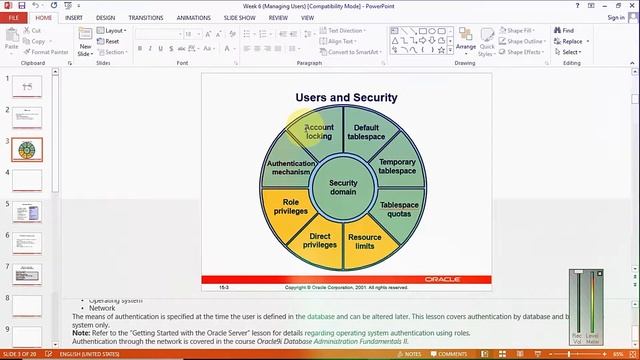Toggle Underline formatting
The height and width of the screenshot is (360, 640).
tap(160, 49)
